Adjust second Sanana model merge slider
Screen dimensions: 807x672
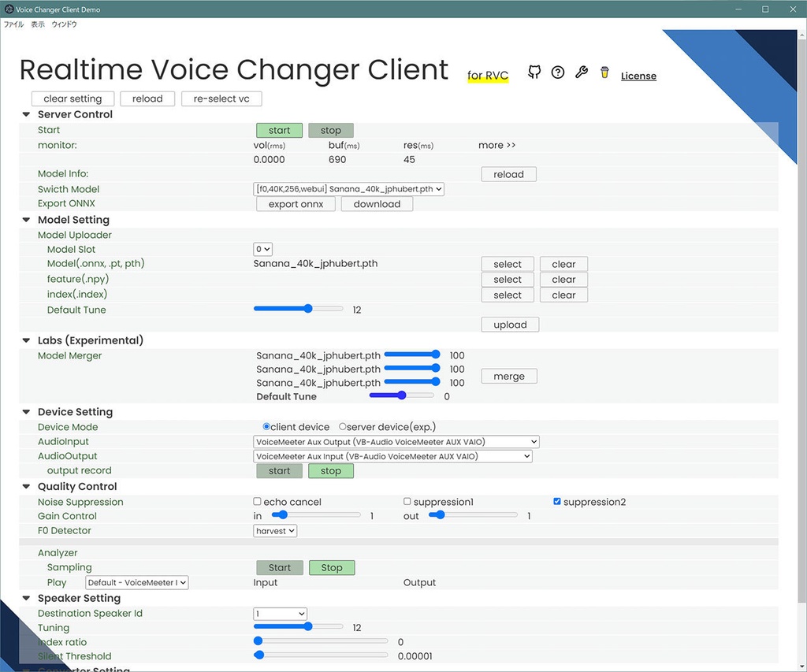[412, 368]
